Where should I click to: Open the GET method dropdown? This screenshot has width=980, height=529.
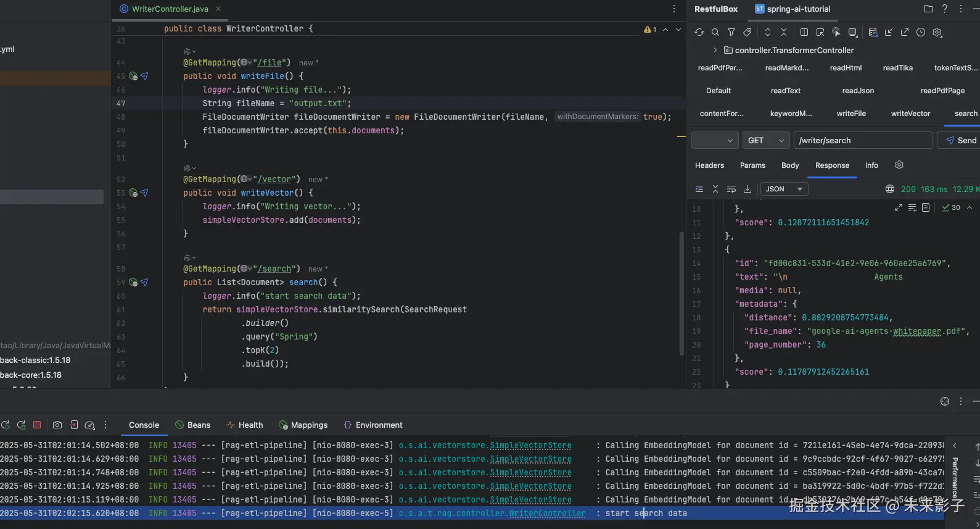point(765,141)
